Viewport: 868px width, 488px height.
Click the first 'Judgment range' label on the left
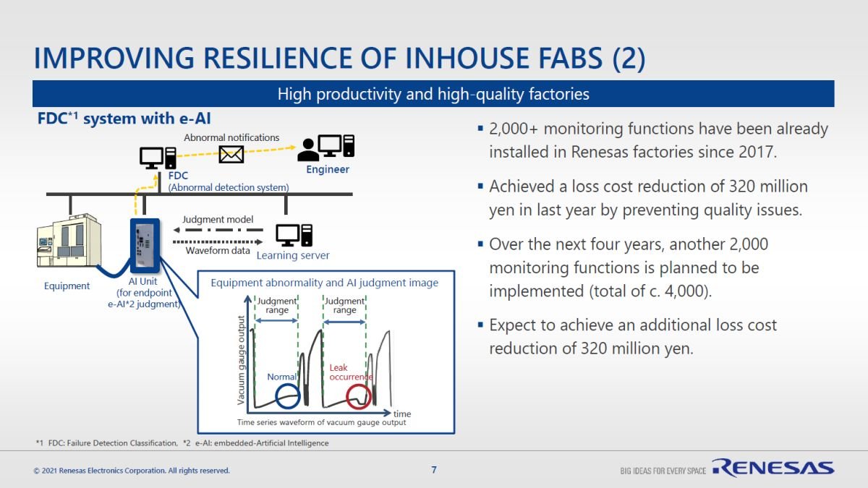point(277,306)
